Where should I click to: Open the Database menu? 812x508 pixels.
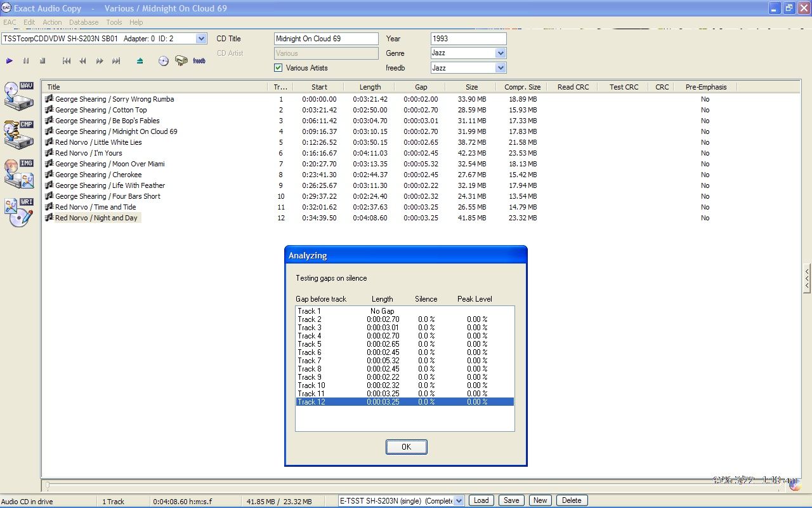click(x=84, y=22)
